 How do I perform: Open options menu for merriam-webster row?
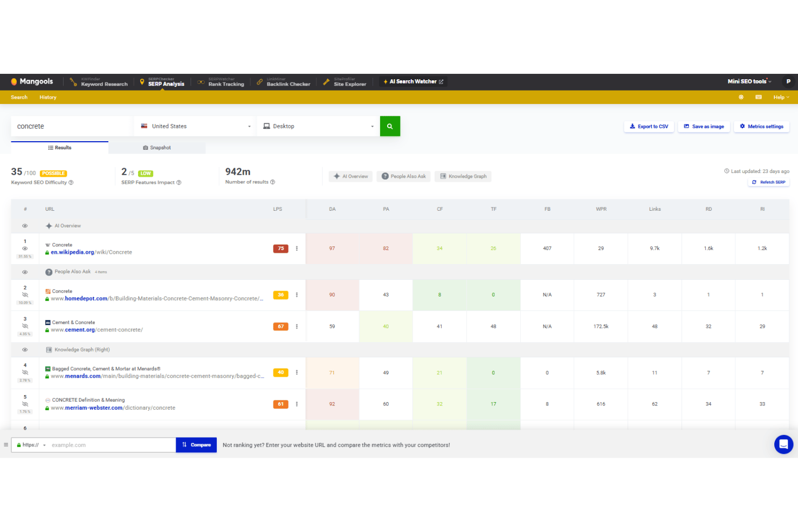pos(297,404)
